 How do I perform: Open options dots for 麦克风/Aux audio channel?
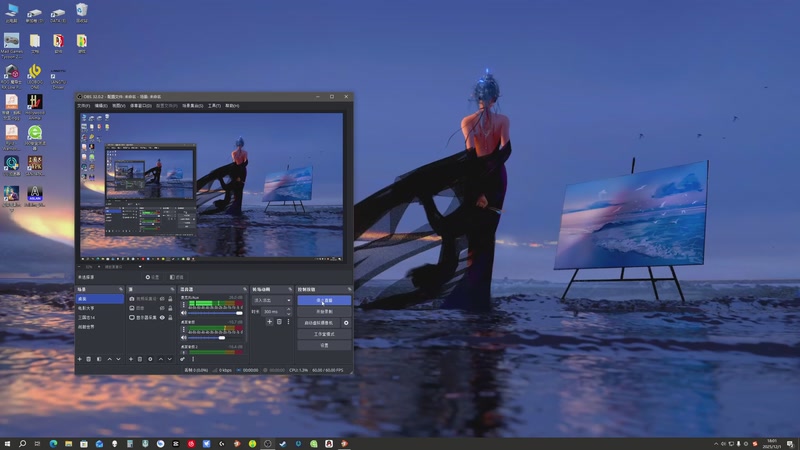coord(184,305)
